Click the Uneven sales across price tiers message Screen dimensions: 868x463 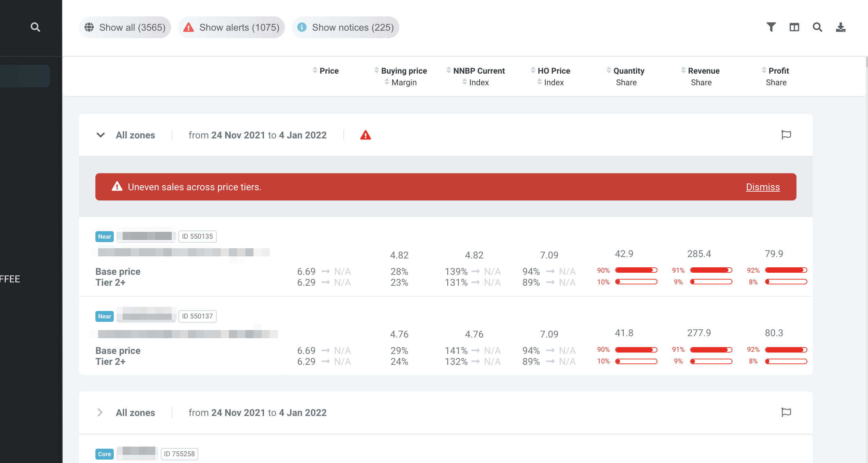point(195,187)
